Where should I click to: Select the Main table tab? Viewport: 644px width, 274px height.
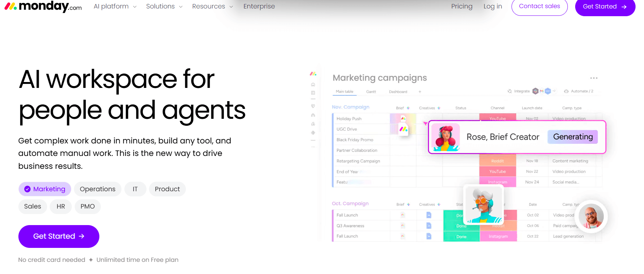click(x=344, y=92)
